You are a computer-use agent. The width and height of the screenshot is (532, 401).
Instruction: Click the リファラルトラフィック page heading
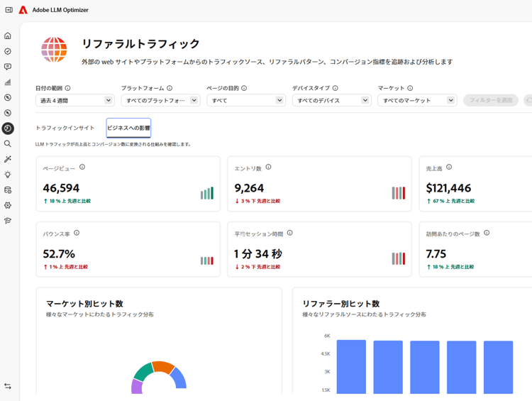coord(141,43)
